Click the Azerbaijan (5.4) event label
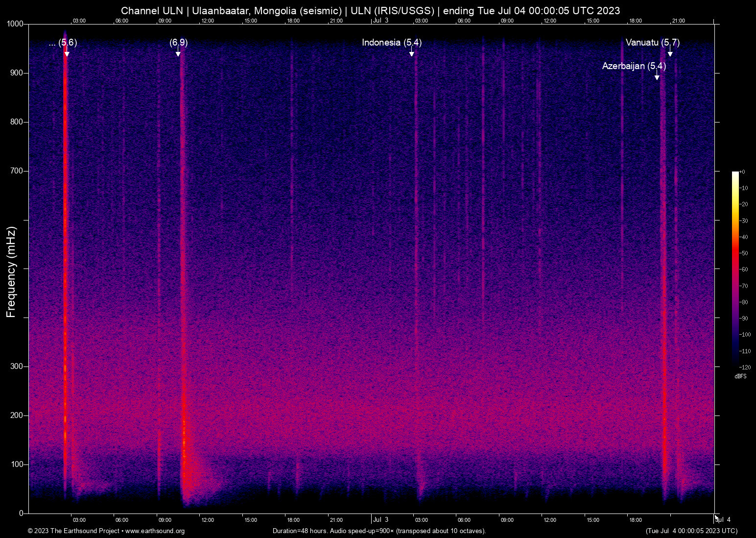Viewport: 756px width, 538px height. (634, 66)
